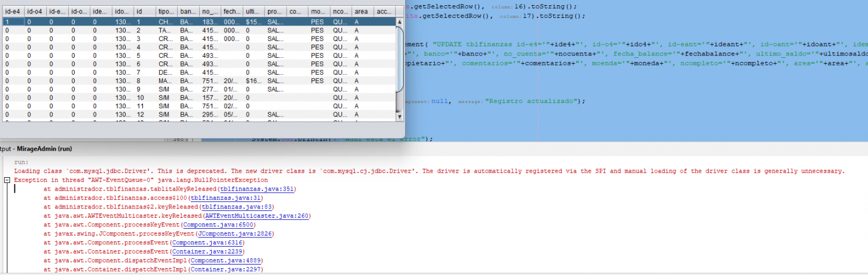Open the Container.java:2297 link

[x=226, y=269]
